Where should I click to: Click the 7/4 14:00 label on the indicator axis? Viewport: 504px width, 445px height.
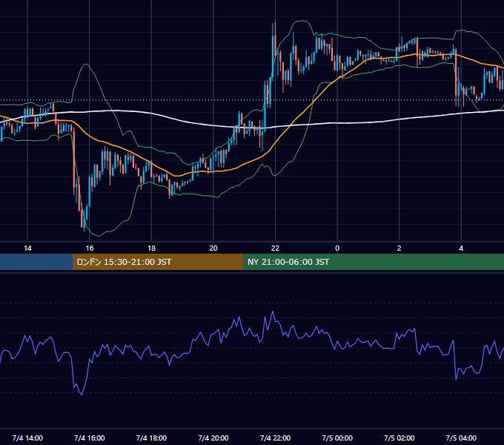coord(27,438)
